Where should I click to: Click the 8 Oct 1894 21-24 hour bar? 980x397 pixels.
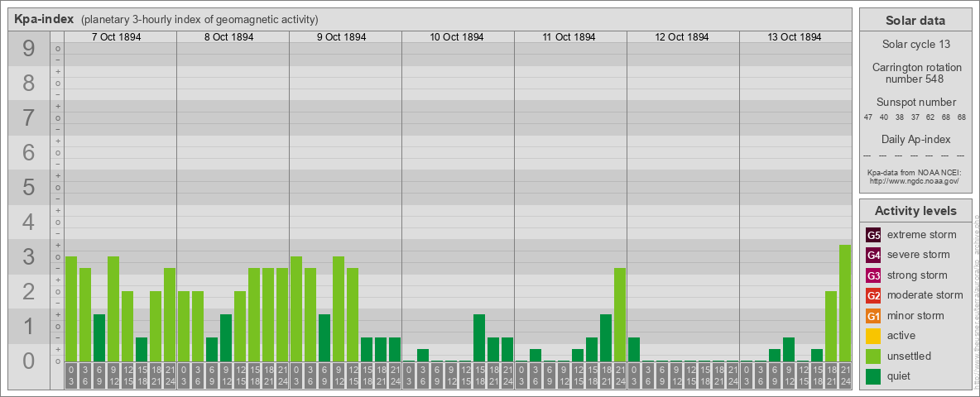[x=282, y=314]
